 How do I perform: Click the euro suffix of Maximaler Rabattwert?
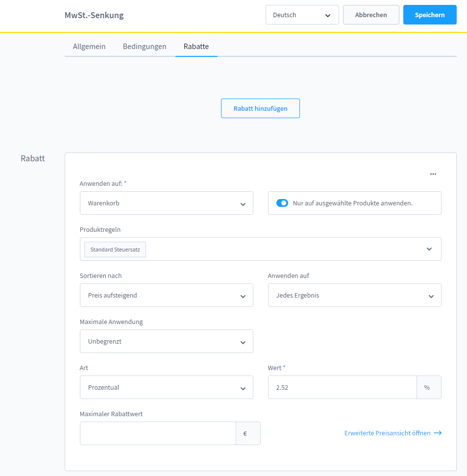click(248, 433)
